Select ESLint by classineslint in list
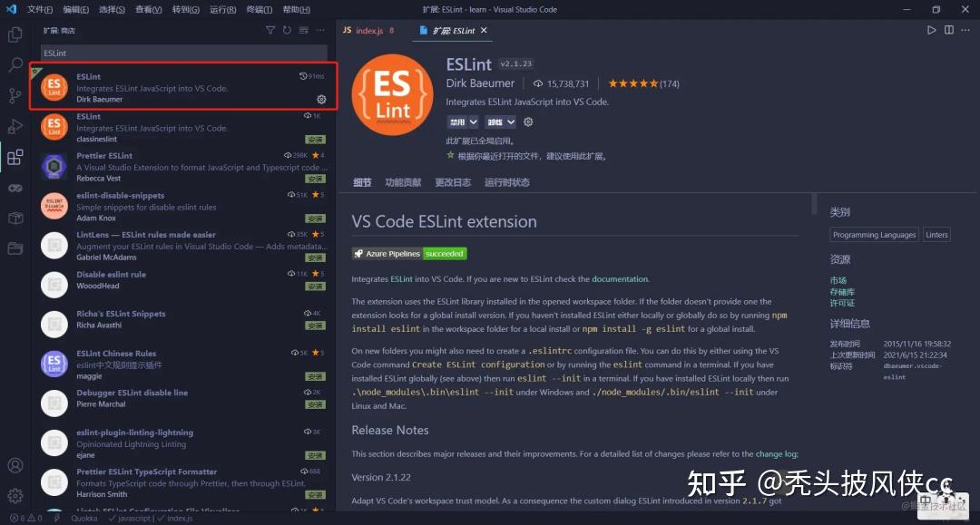The width and height of the screenshot is (980, 525). (x=183, y=127)
